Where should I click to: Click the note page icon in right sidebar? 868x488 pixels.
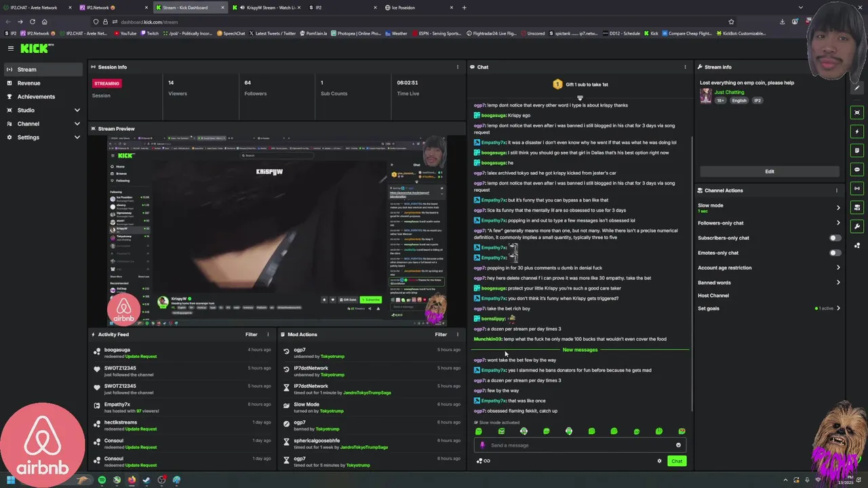coord(857,150)
